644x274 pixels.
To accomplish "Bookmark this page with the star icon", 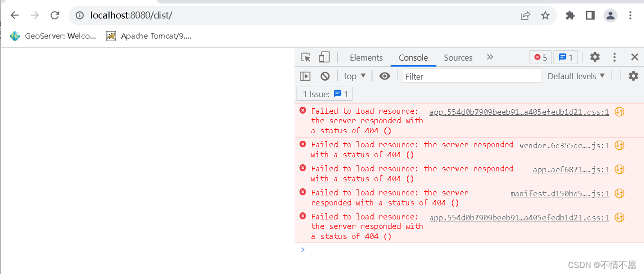I will tap(545, 16).
